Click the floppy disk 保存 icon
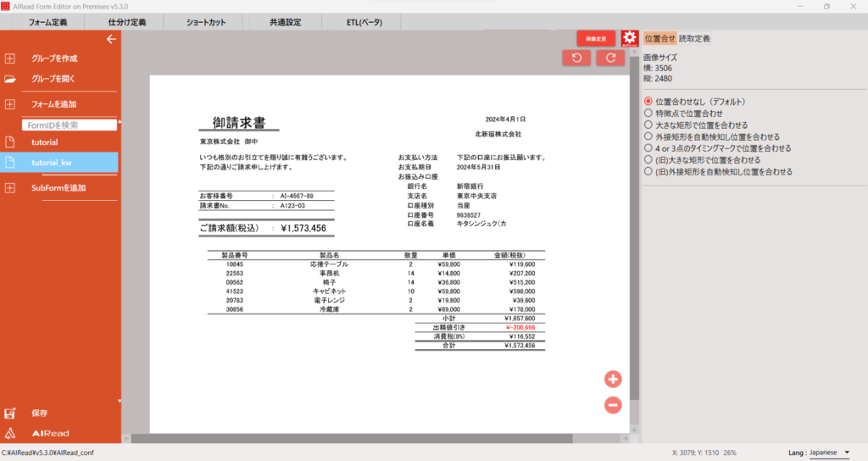Image resolution: width=868 pixels, height=461 pixels. tap(10, 414)
